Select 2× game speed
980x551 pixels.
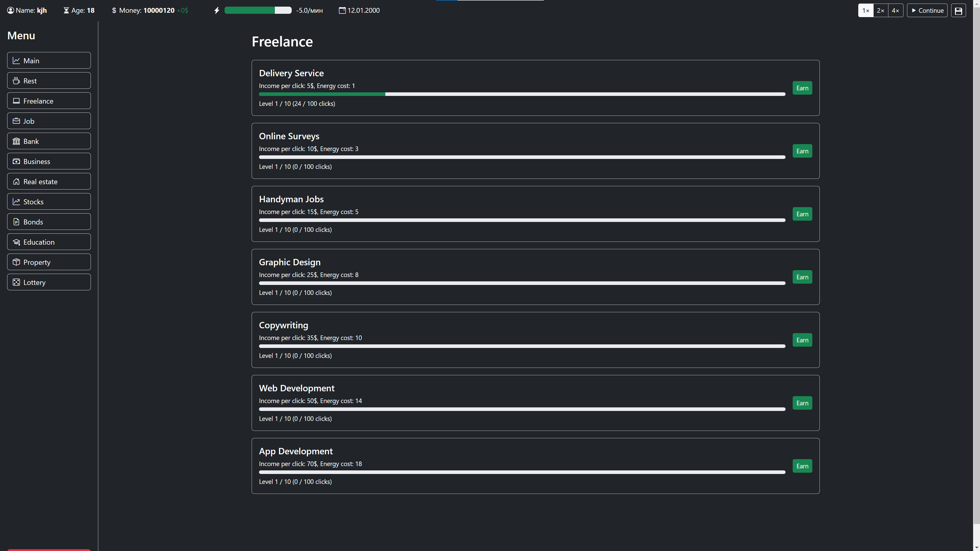point(880,10)
